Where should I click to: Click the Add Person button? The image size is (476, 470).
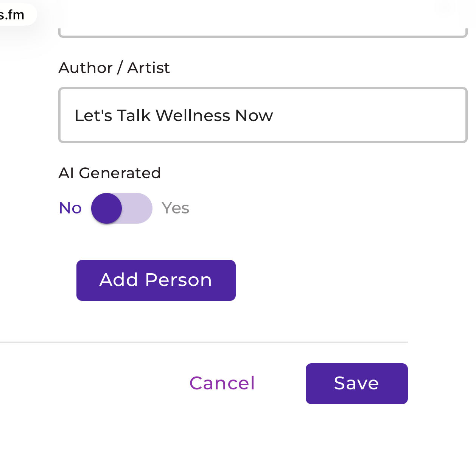coord(156,280)
